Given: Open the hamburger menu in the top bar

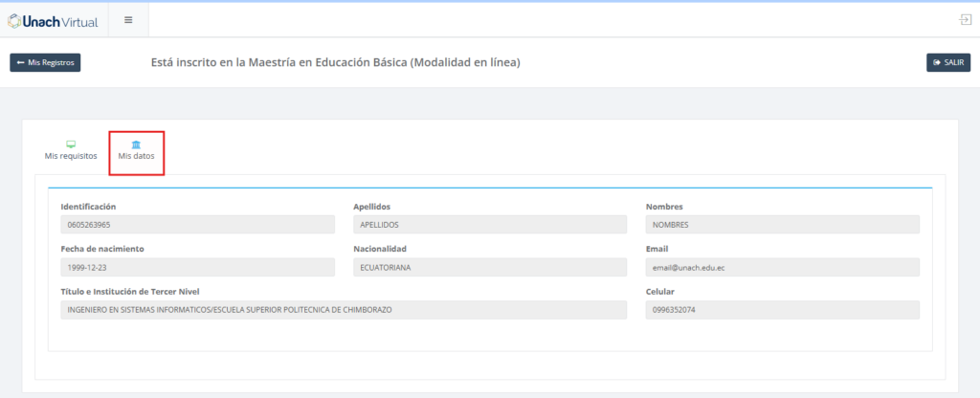Looking at the screenshot, I should pos(128,20).
